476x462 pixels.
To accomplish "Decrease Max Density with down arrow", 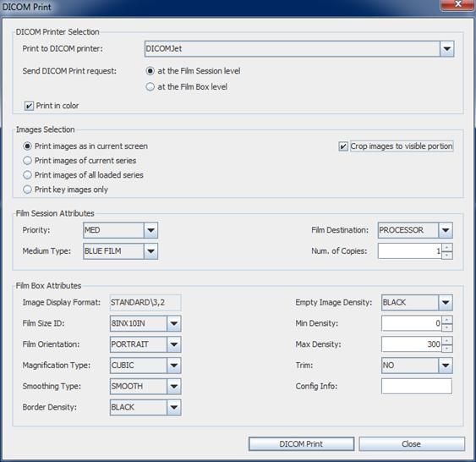I will pos(447,349).
